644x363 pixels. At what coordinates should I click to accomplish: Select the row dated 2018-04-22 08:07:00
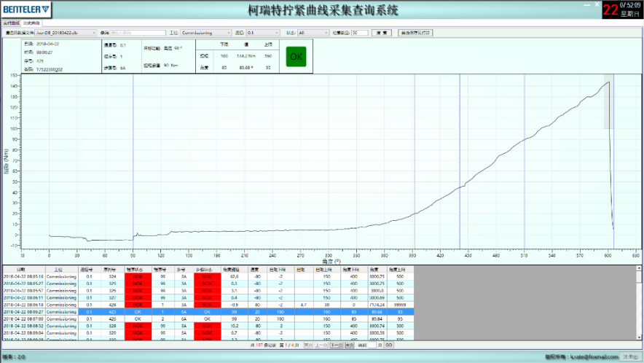(x=208, y=319)
